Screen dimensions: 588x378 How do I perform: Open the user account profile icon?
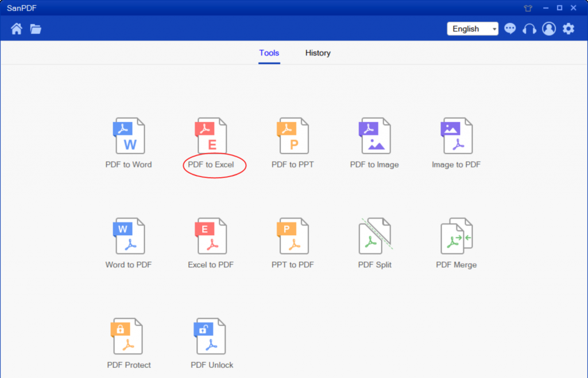pyautogui.click(x=549, y=29)
